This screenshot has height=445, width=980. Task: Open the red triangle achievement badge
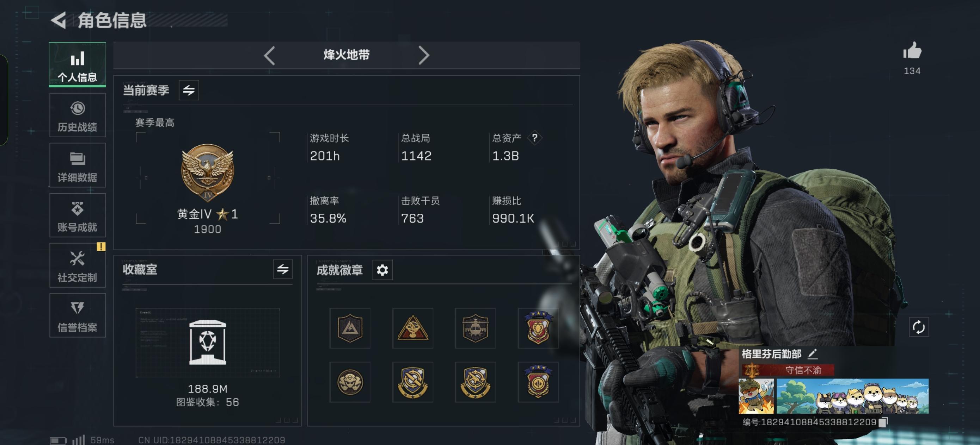(x=412, y=328)
